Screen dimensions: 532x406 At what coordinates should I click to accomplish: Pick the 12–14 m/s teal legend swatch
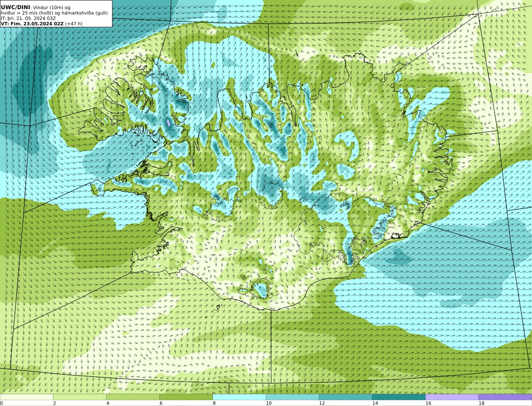(346, 397)
